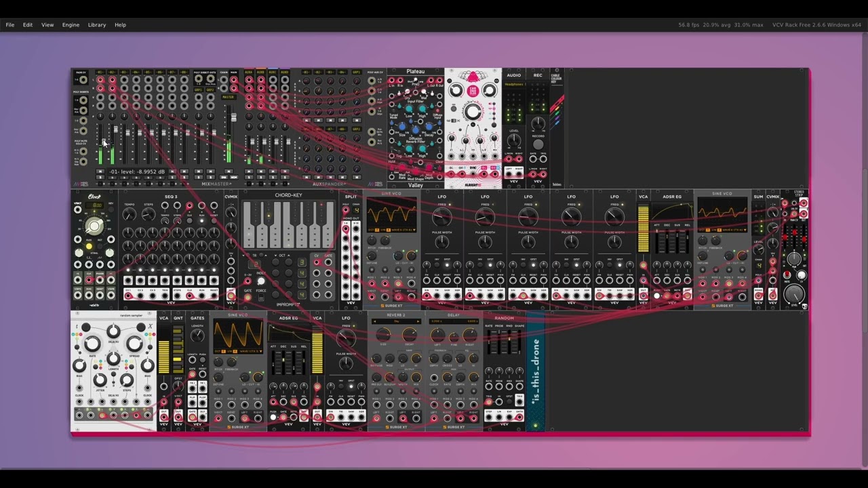Viewport: 868px width, 488px height.
Task: Click the Plateau Decay knob
Action: point(429,126)
